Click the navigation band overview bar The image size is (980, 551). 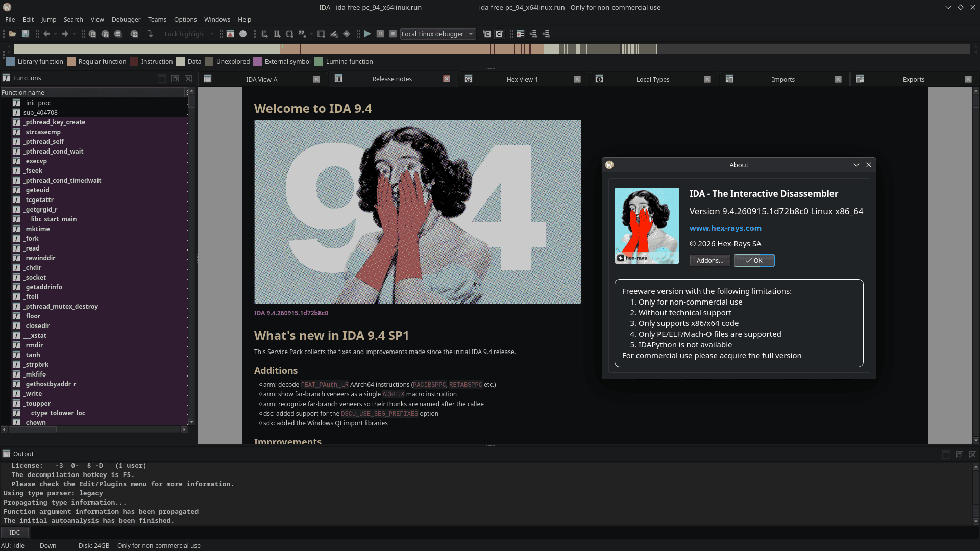pyautogui.click(x=492, y=49)
